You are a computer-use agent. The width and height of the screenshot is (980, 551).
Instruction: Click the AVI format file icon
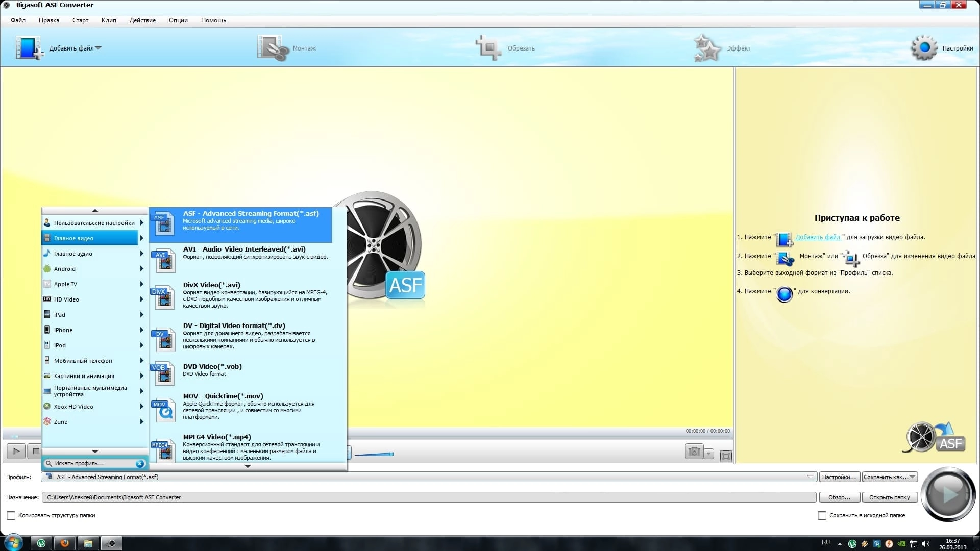point(163,260)
